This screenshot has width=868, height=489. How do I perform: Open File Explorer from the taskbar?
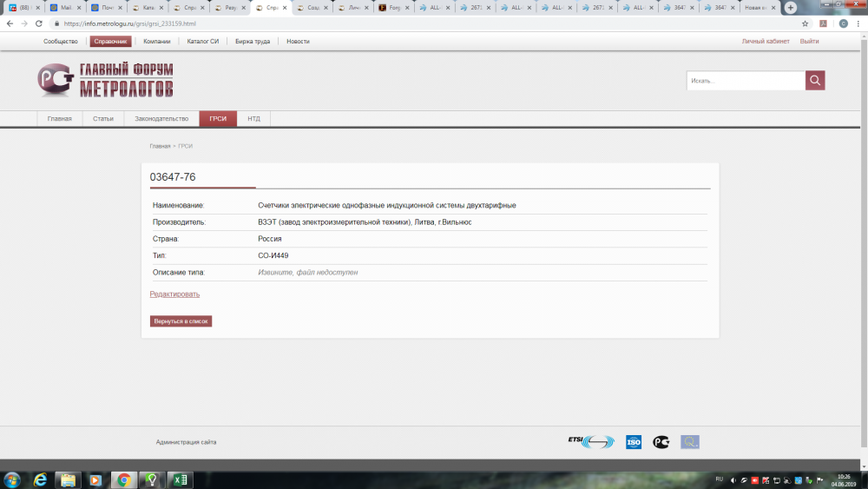[x=68, y=480]
